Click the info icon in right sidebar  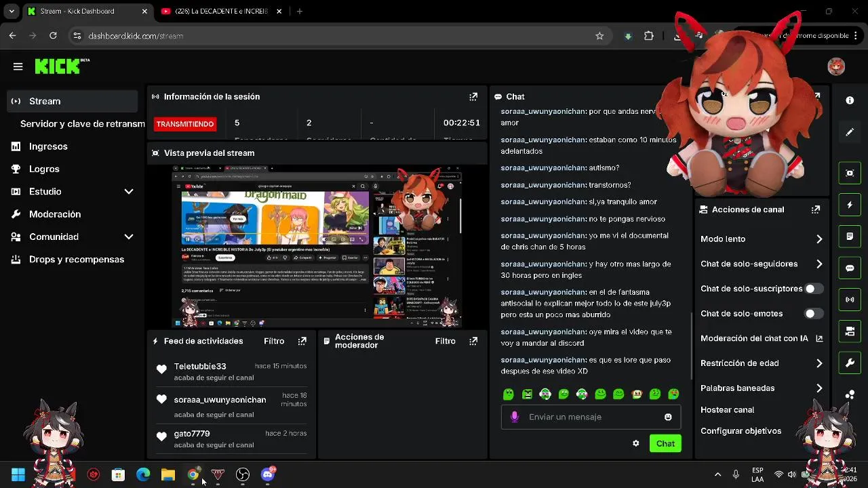tap(850, 100)
